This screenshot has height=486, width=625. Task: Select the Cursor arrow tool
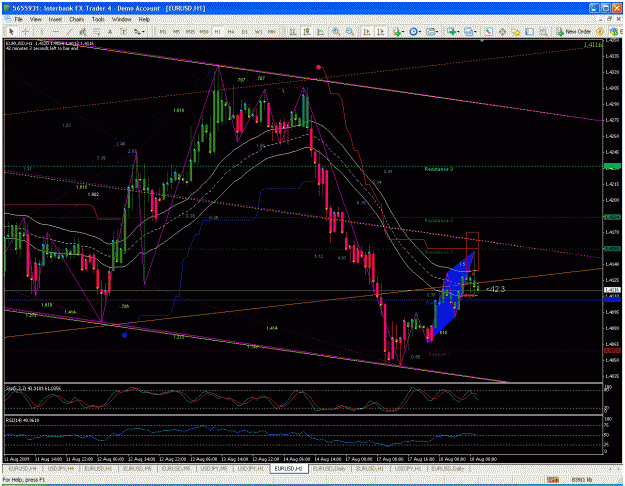(12, 31)
